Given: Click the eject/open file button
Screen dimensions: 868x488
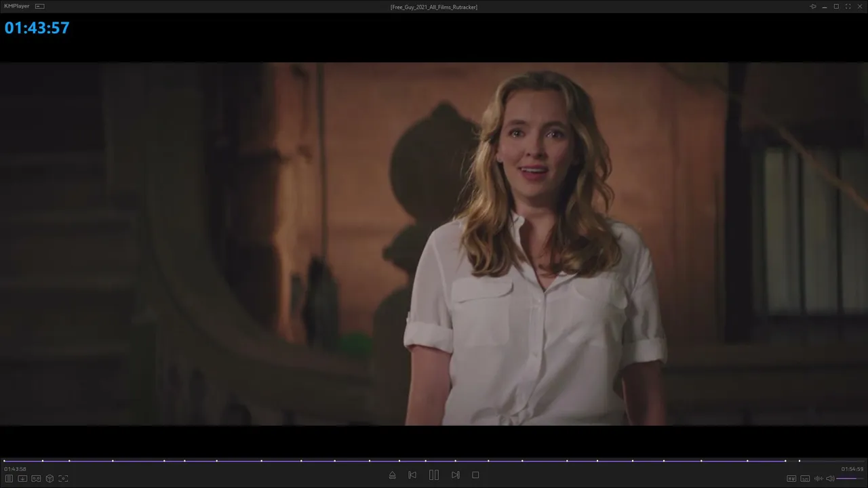Looking at the screenshot, I should click(392, 475).
